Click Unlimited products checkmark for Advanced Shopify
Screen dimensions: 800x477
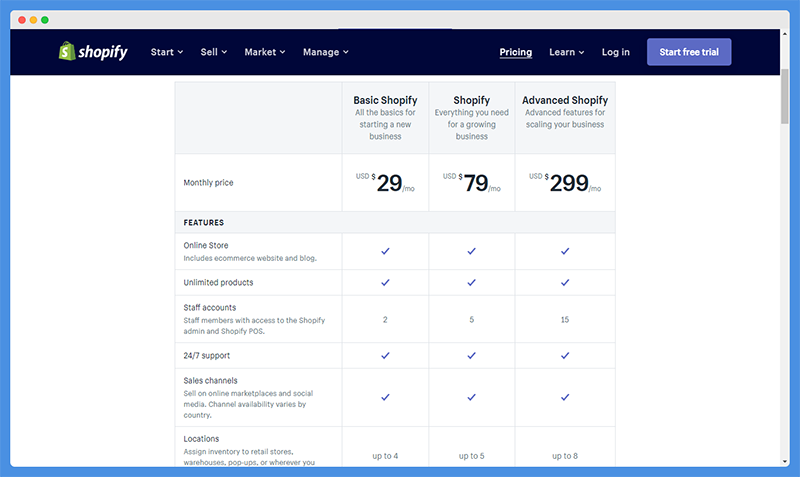(565, 283)
